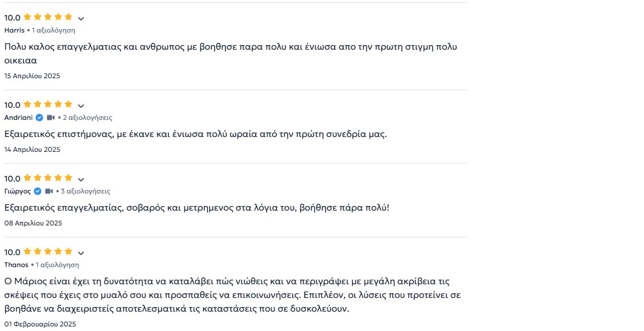Screen dimensions: 644x331
Task: Click "2 αξιολογήσεις" next to Andriani
Action: [x=87, y=118]
